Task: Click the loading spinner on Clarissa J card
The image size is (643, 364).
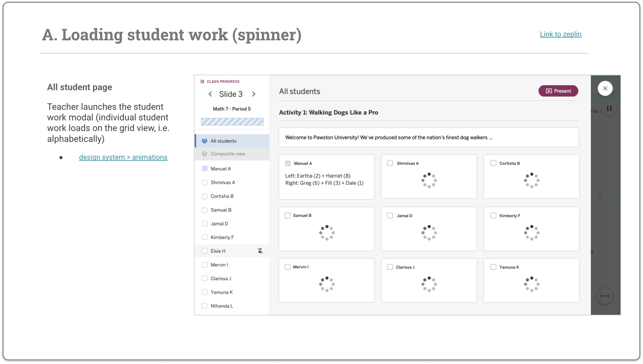Action: tap(429, 284)
